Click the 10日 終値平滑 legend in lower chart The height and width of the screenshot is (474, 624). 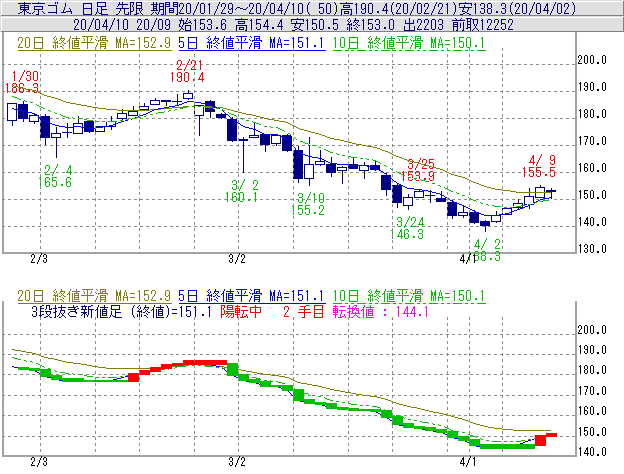[x=409, y=296]
